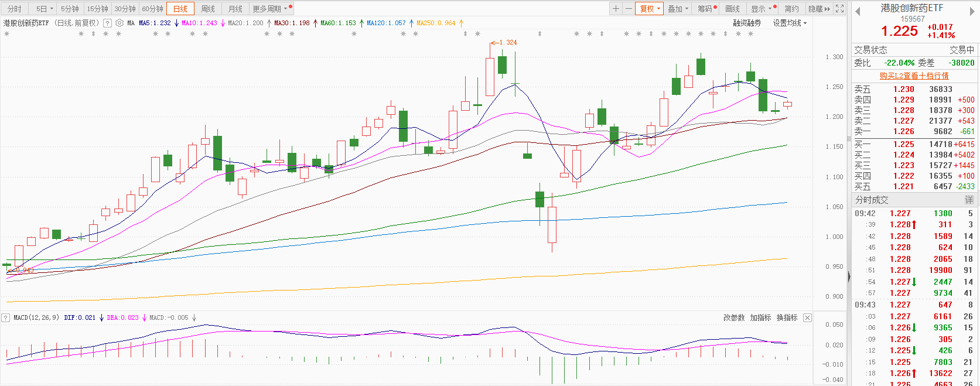Click DEA value in MACD header
This screenshot has width=980, height=386.
click(x=122, y=317)
